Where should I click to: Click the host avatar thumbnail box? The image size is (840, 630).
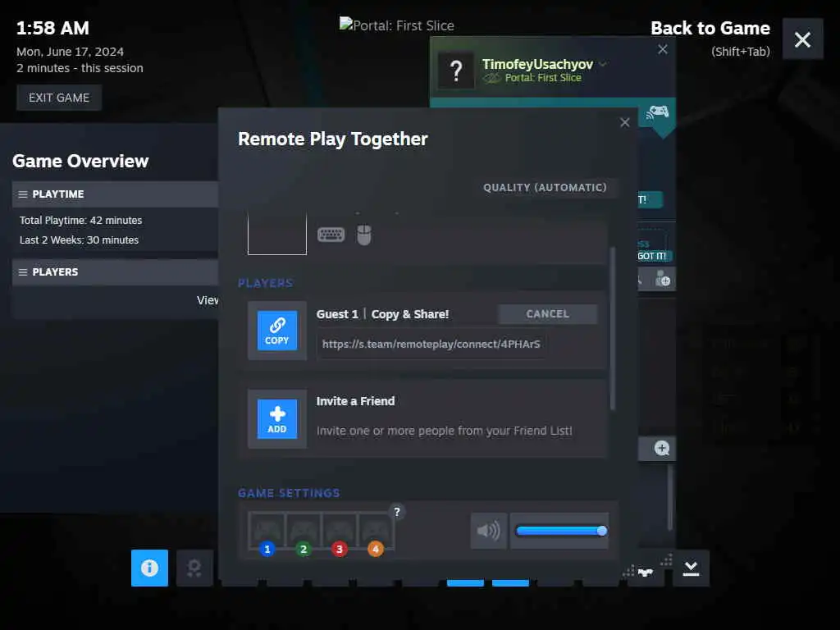277,232
